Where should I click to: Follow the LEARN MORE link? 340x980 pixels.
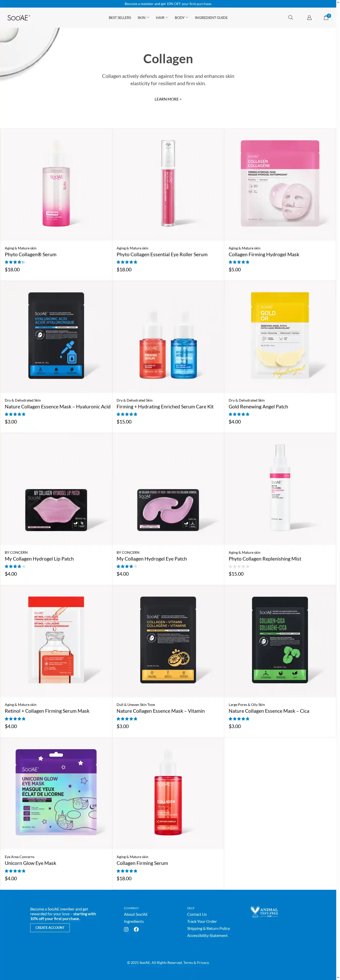[168, 99]
